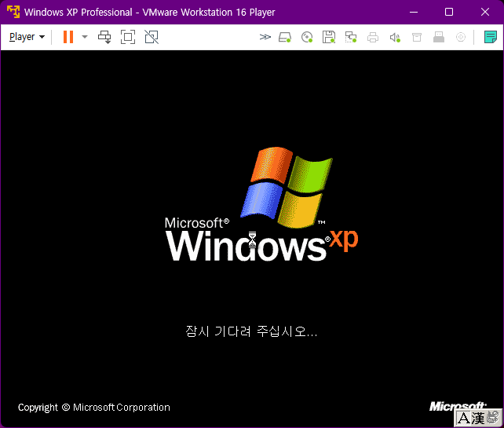Viewport: 504px width, 428px height.
Task: Maximize the VMware Player window
Action: click(449, 13)
